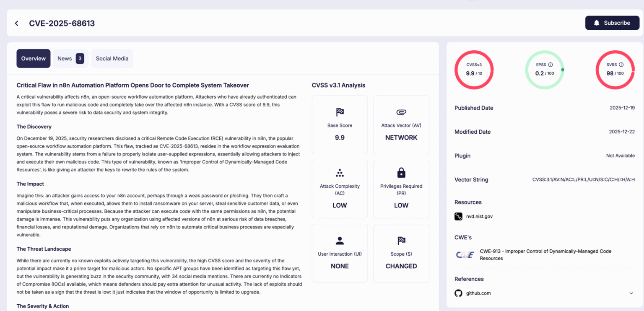Click the back arrow beside CVE-2025-68613
Viewport: 644px width, 311px height.
pos(16,23)
